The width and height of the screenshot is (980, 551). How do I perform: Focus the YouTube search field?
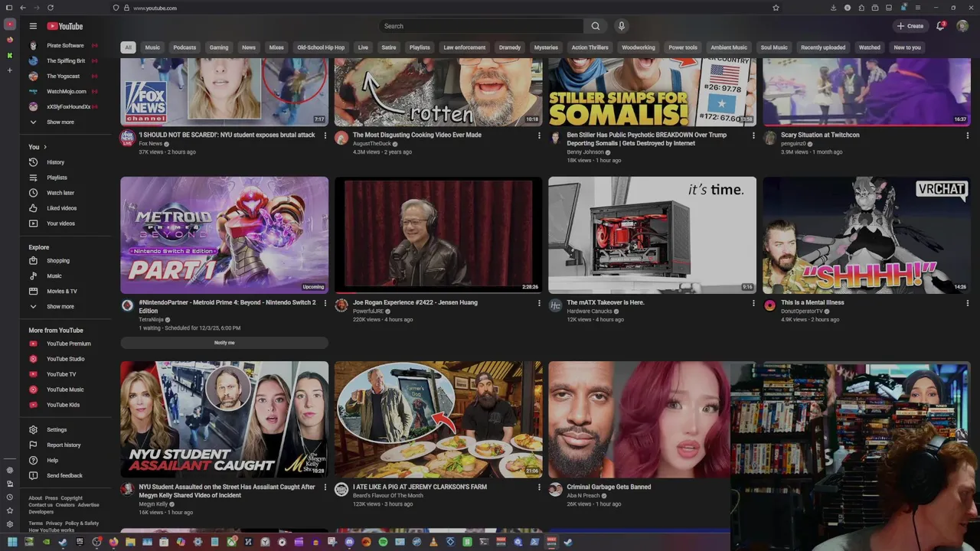coord(481,26)
